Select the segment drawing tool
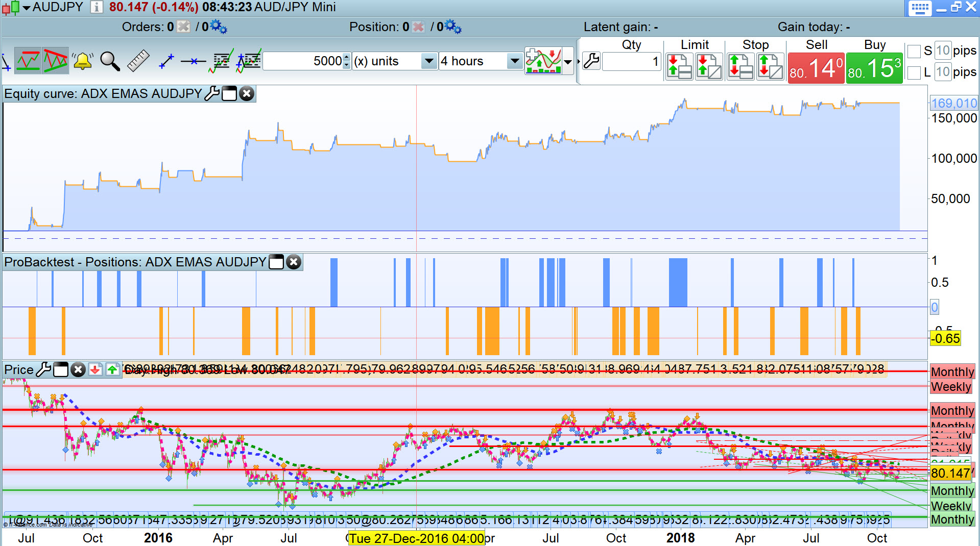The width and height of the screenshot is (980, 546). coord(166,61)
